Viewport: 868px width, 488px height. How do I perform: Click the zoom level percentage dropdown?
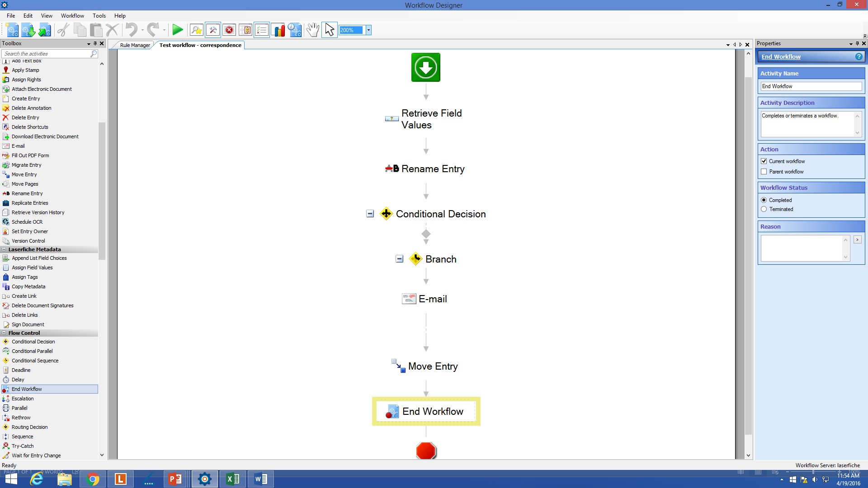point(368,30)
